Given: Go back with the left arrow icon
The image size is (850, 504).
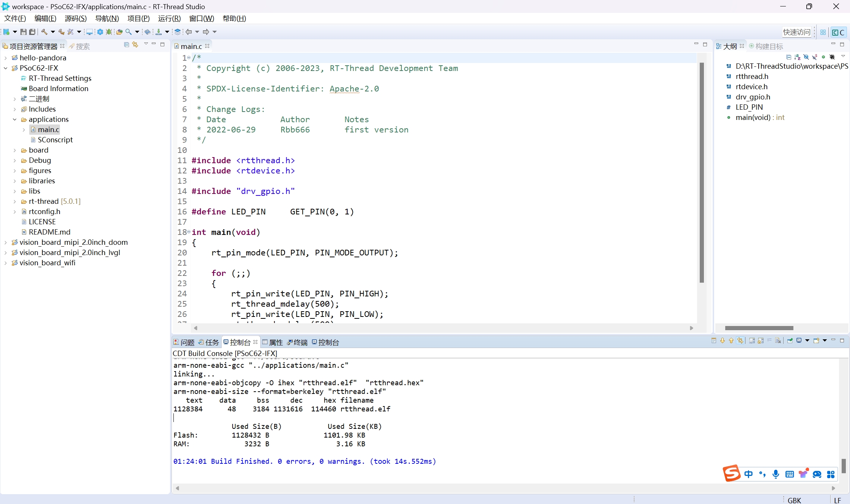Looking at the screenshot, I should pyautogui.click(x=189, y=32).
